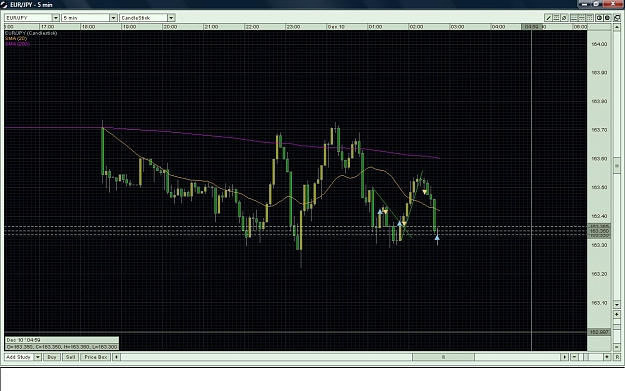This screenshot has height=391, width=625.
Task: Select the trend line drawing tool
Action: click(548, 18)
